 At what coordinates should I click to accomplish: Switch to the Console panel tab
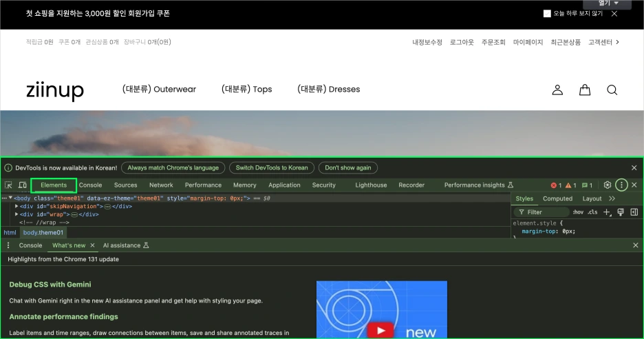(x=90, y=185)
